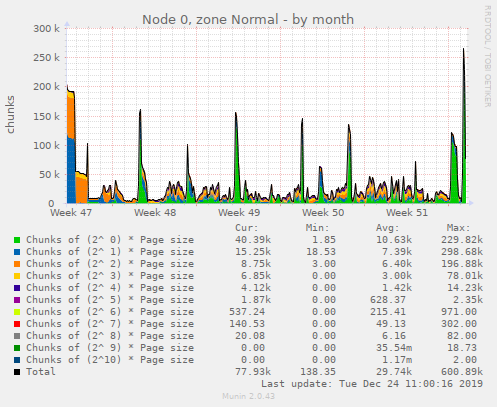
Task: Click legend label 'Chunks of (2^ 8) * Page size'
Action: point(110,336)
